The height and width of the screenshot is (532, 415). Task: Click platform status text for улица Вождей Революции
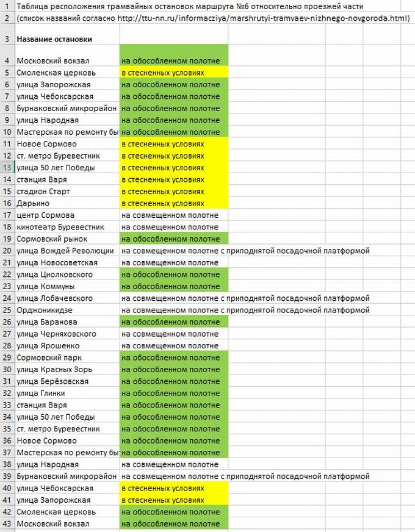click(245, 251)
